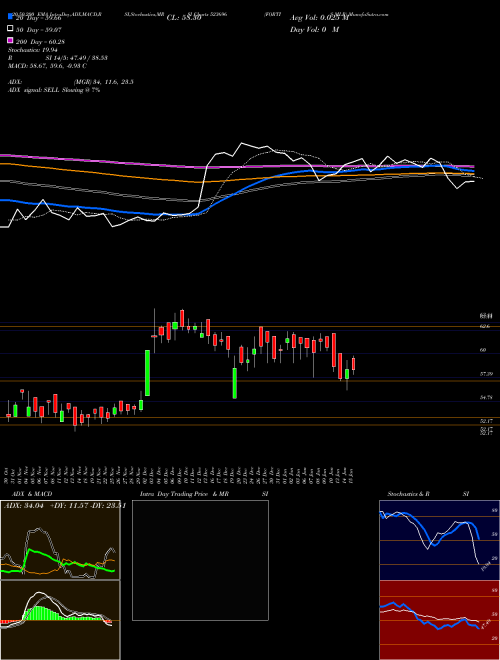The height and width of the screenshot is (660, 500).
Task: Click the 'Avg Vol: 0.025 M' label
Action: (319, 18)
